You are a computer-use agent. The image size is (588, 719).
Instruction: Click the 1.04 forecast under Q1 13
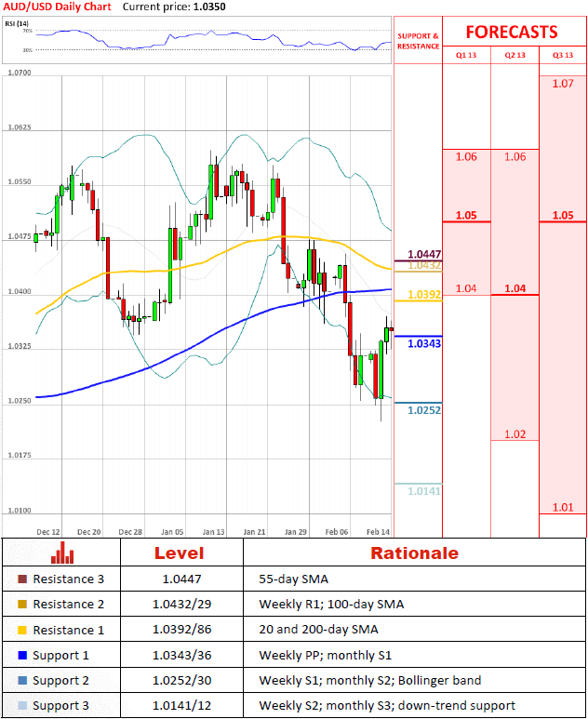(466, 288)
